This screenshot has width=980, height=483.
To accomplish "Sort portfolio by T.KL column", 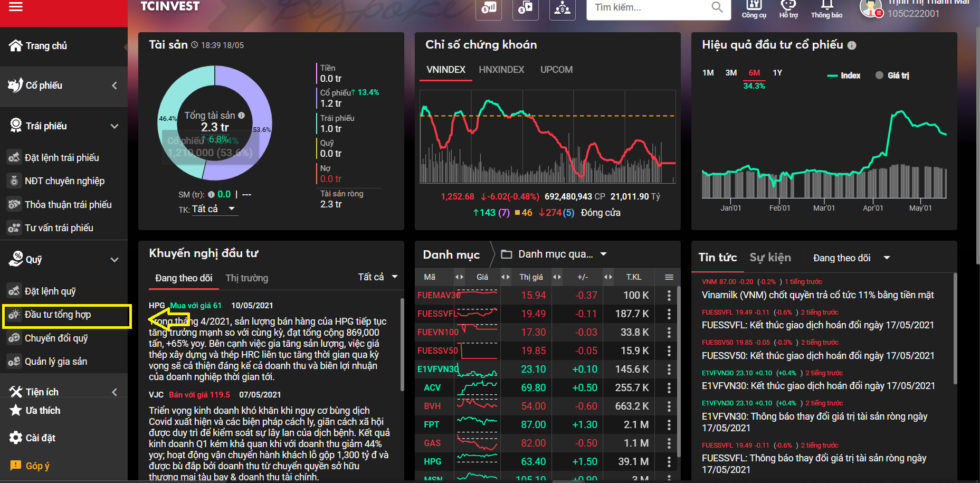I will pos(633,277).
